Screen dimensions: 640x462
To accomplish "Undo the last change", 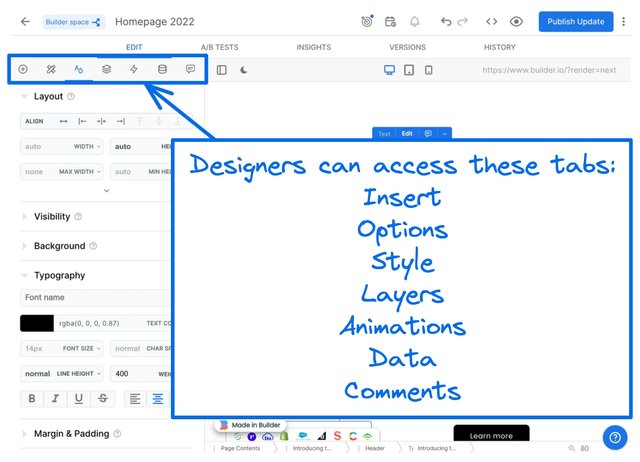I will click(446, 22).
